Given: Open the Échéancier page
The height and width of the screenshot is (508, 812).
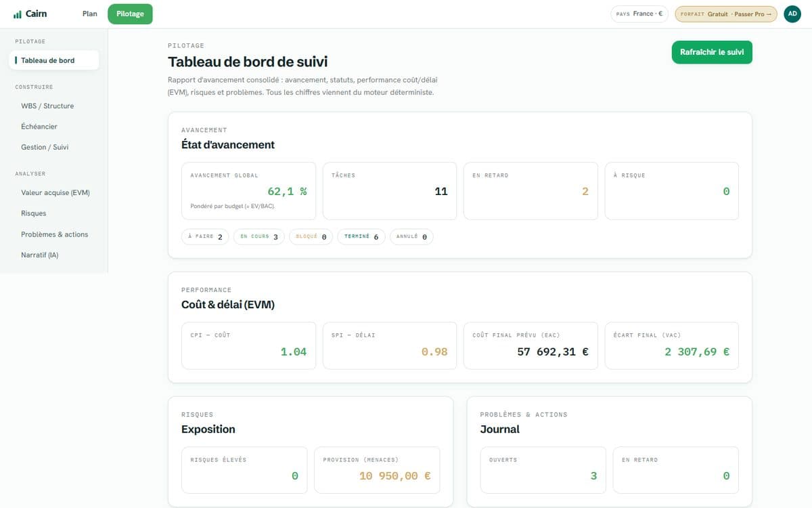Looking at the screenshot, I should tap(39, 127).
